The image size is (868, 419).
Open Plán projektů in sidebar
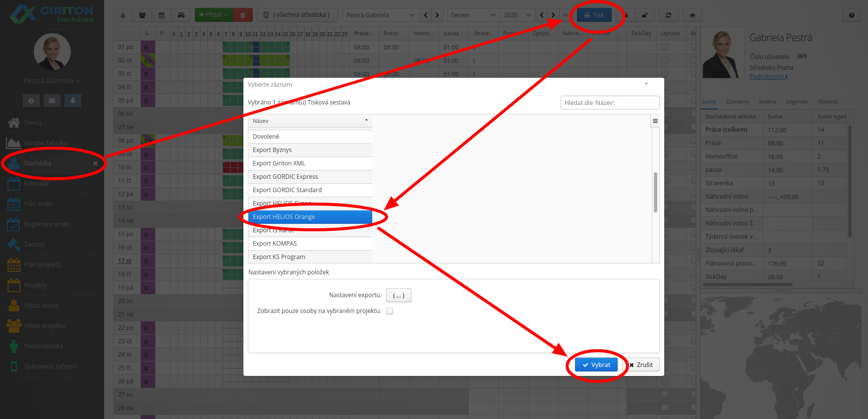[x=52, y=264]
